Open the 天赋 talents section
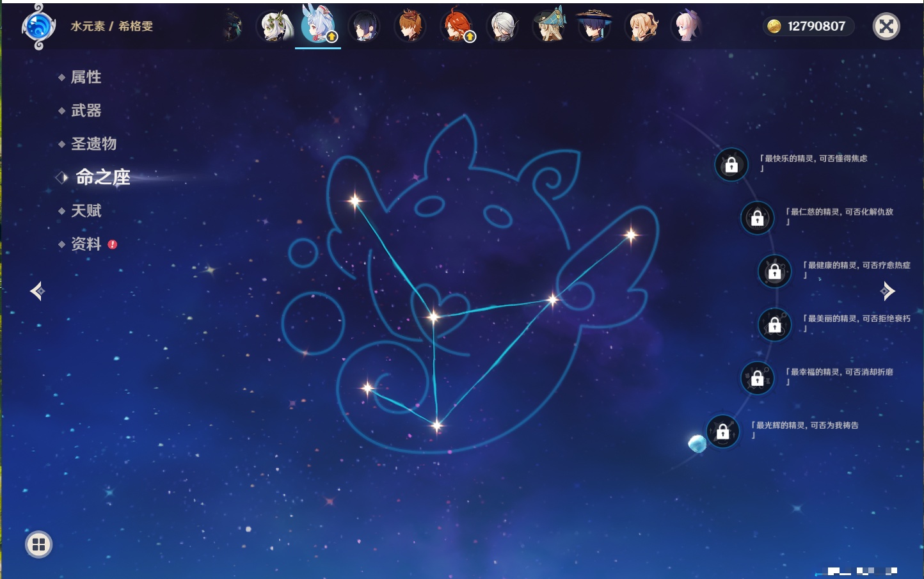 pos(86,210)
